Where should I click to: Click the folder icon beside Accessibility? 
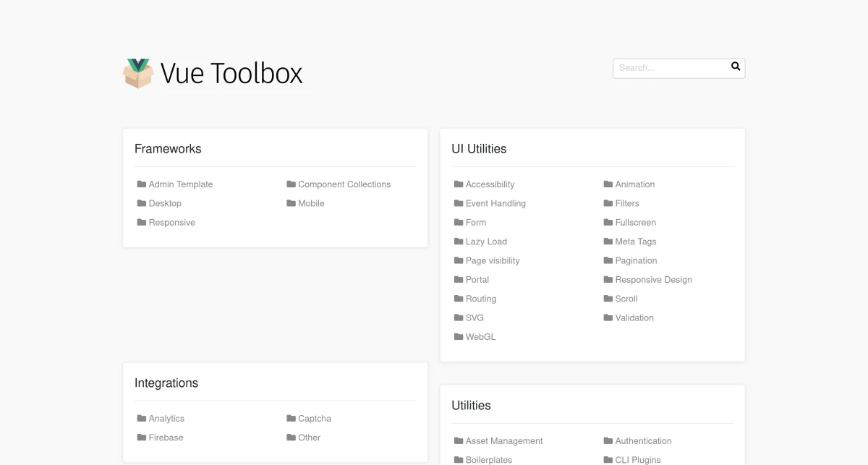(458, 184)
